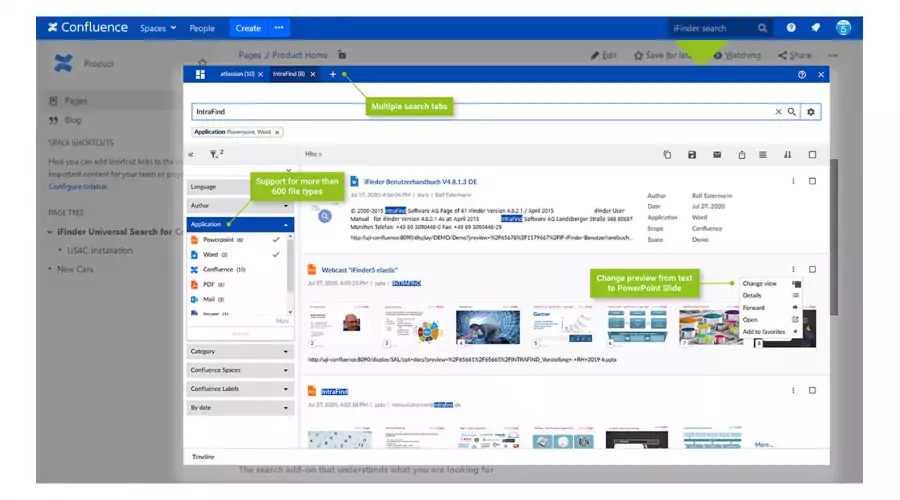Screen dimensions: 900x500
Task: Collapse iFinder Universal Search page tree item
Action: [50, 232]
